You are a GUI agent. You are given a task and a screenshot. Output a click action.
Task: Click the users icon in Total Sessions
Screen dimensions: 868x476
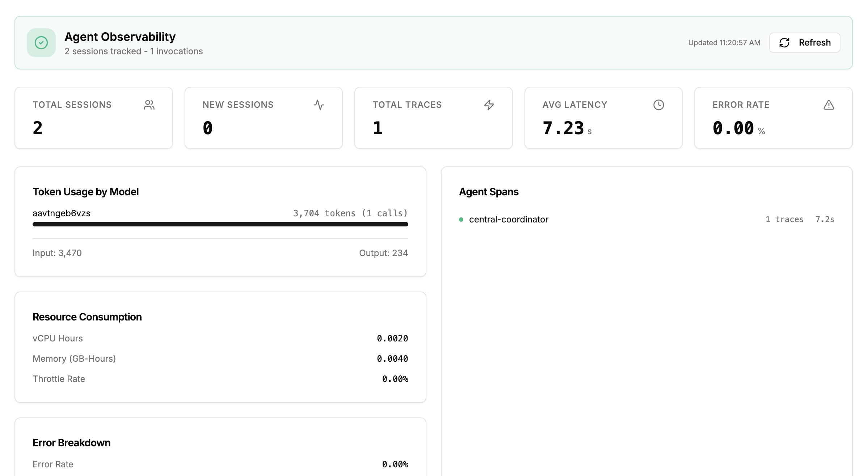pyautogui.click(x=149, y=105)
